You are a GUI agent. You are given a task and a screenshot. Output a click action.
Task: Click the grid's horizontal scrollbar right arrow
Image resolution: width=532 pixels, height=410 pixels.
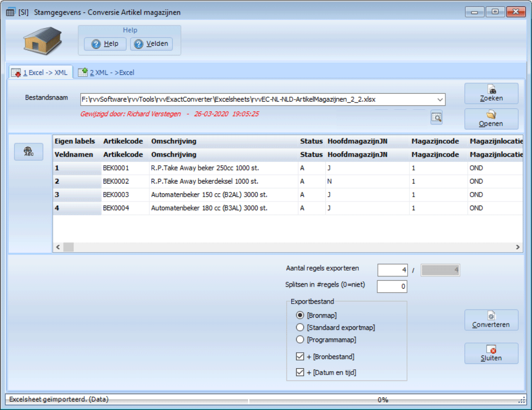518,247
